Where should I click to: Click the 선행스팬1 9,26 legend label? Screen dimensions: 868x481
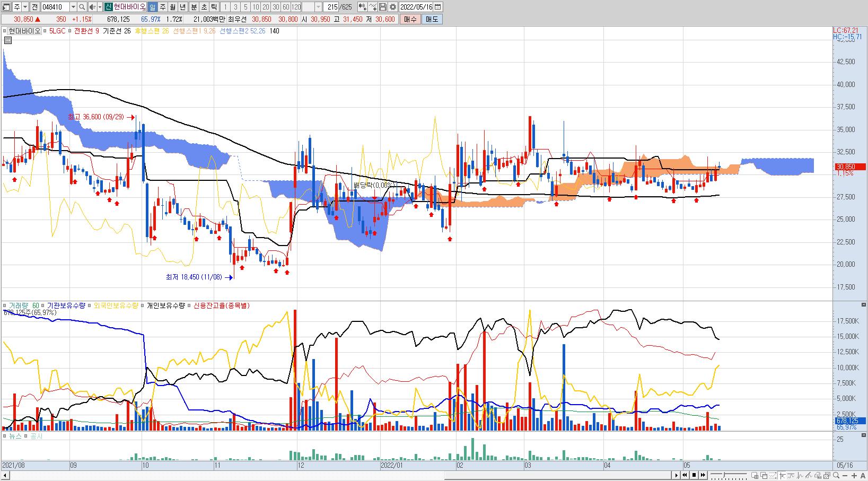[x=194, y=31]
